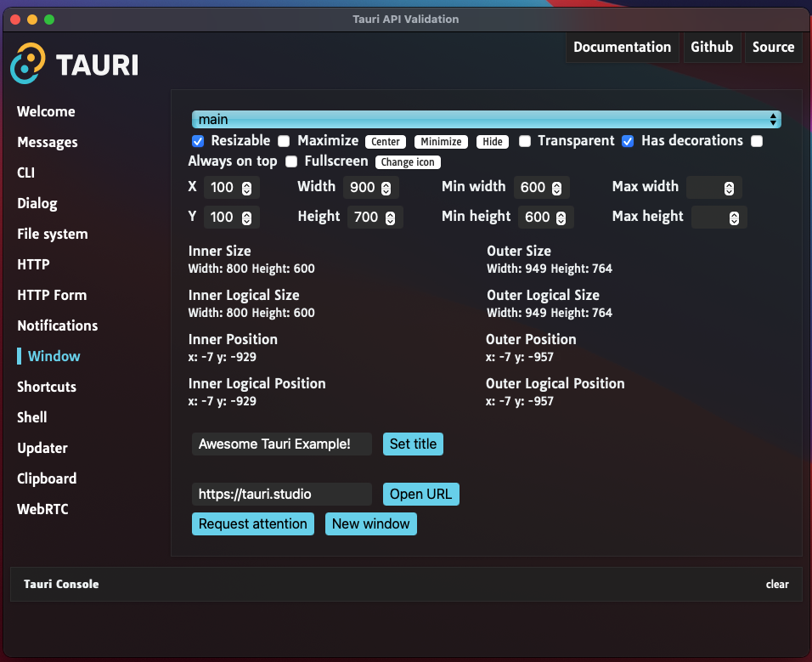812x662 pixels.
Task: Click the Change icon button
Action: click(x=408, y=162)
